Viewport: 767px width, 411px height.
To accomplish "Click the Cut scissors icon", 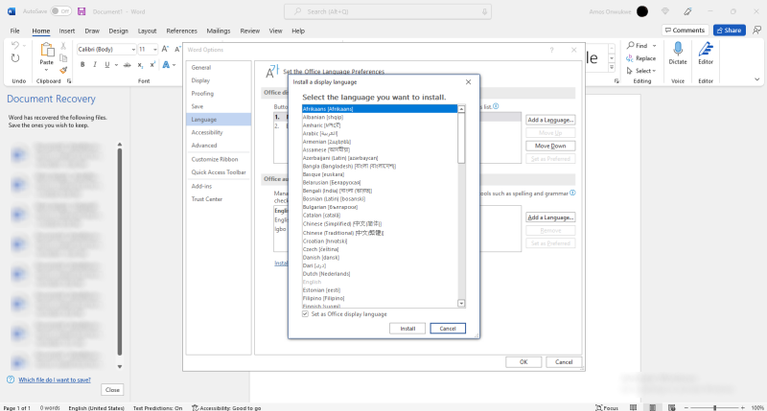I will 63,46.
